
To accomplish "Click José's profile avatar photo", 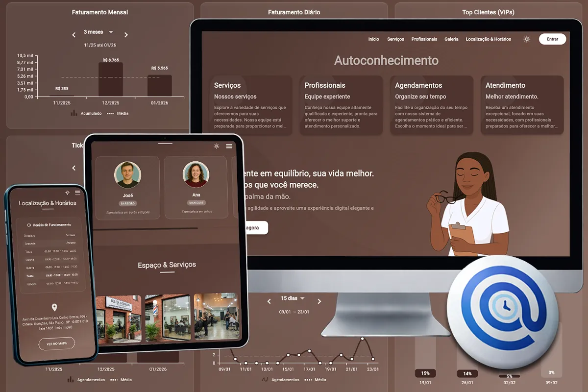I will click(127, 175).
